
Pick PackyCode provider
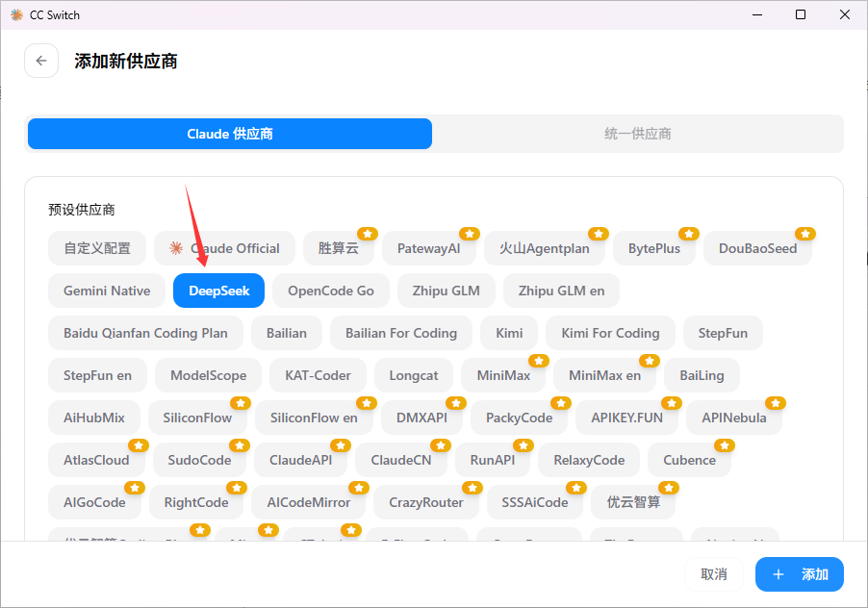tap(519, 418)
